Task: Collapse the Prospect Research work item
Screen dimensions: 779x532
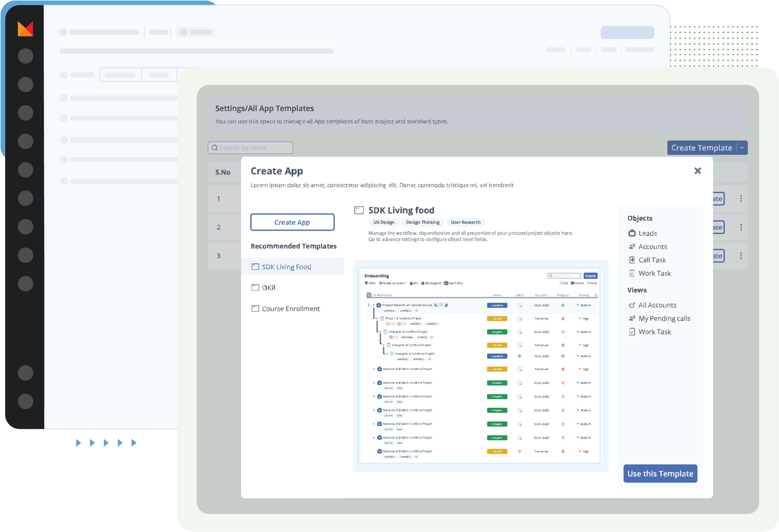Action: click(x=374, y=305)
